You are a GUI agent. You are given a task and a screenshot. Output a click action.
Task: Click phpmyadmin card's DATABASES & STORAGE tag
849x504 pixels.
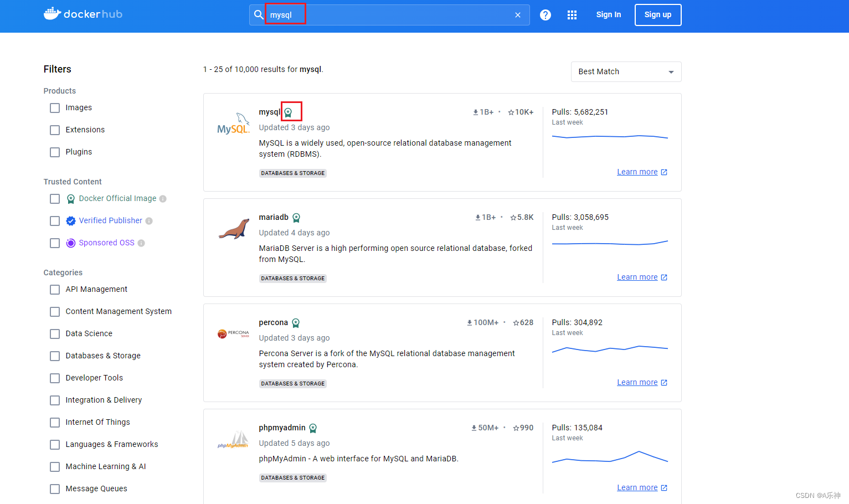(x=293, y=478)
